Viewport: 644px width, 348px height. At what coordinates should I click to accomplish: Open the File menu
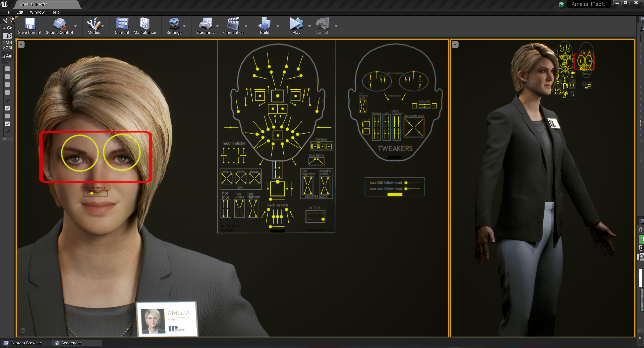point(7,12)
